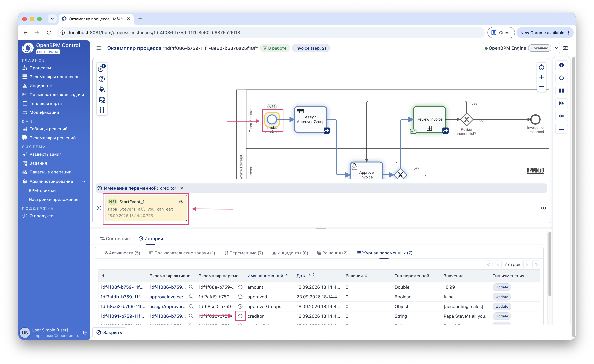Toggle visibility eye on StartEvent_1 card

(x=181, y=202)
